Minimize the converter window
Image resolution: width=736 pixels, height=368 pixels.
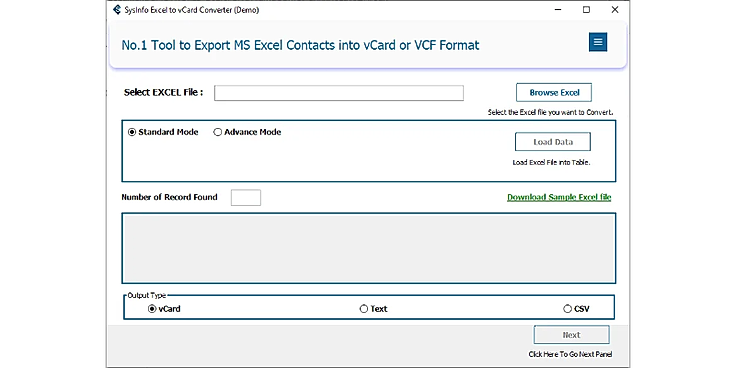(558, 10)
